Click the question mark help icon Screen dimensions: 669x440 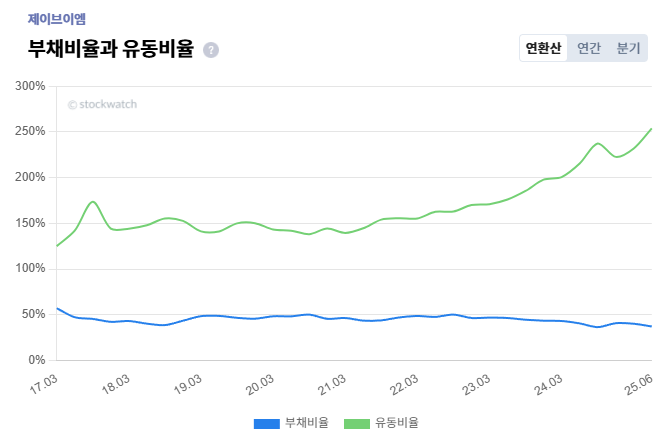tap(210, 50)
